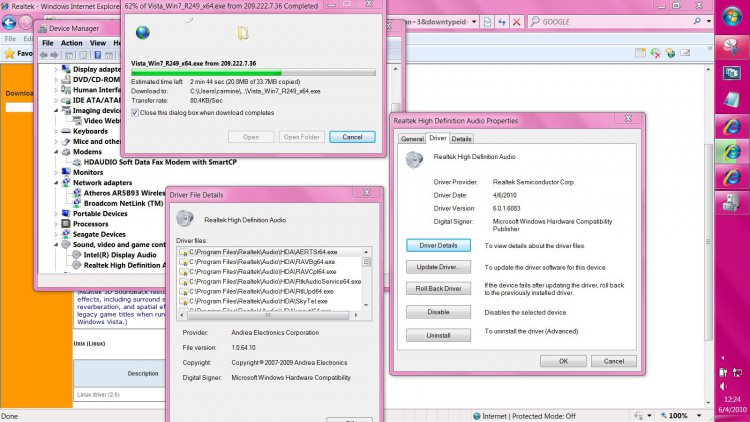This screenshot has height=422, width=750.
Task: Click the green download progress bar
Action: coord(253,73)
